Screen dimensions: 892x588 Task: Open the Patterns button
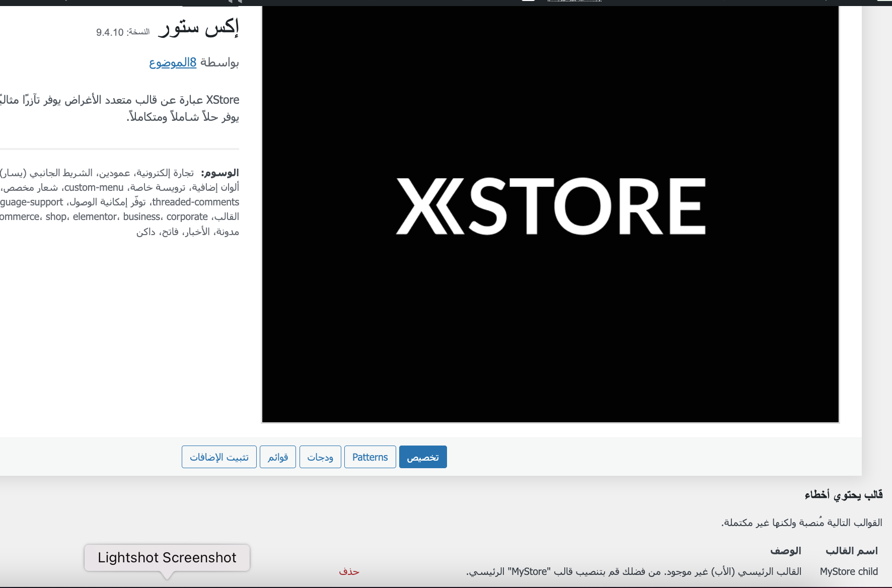[x=370, y=457]
